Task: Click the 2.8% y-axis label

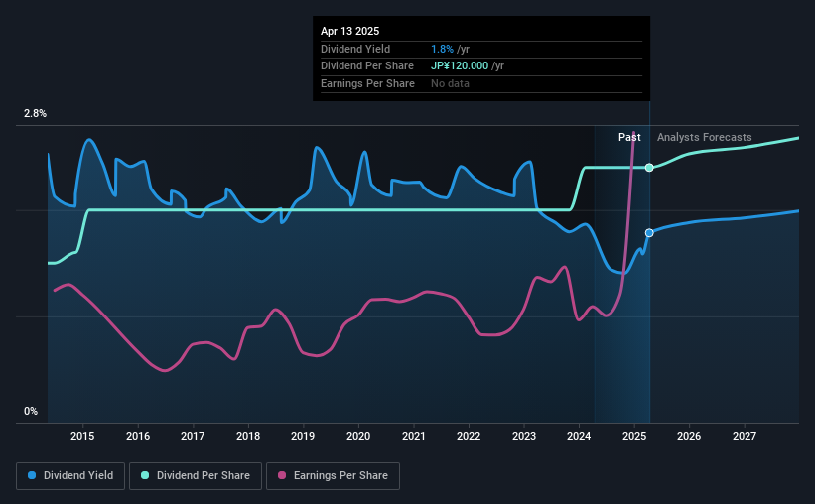Action: click(x=35, y=113)
